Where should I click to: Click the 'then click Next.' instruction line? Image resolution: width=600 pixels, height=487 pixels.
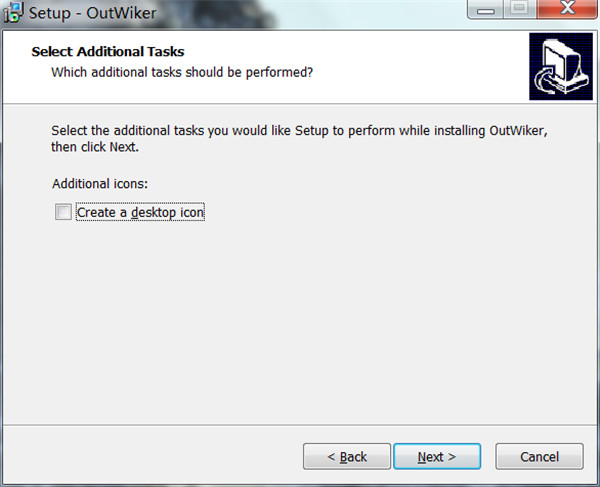[x=95, y=147]
